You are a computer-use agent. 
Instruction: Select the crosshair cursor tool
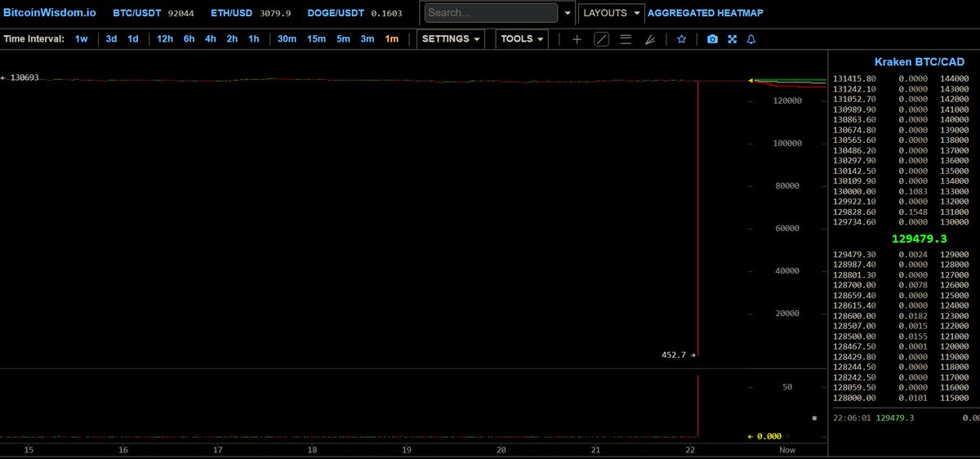(x=577, y=39)
